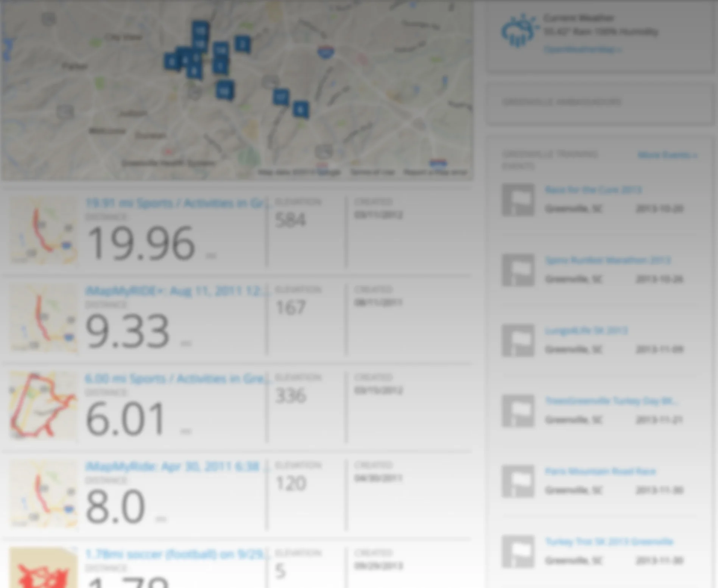The height and width of the screenshot is (588, 718).
Task: Open the TreesGreenville Turkey Day 8K event
Action: click(x=611, y=401)
